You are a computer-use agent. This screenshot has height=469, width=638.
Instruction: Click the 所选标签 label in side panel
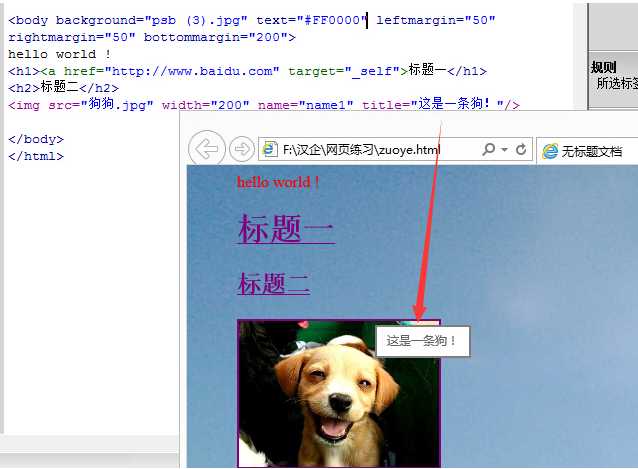tap(617, 83)
